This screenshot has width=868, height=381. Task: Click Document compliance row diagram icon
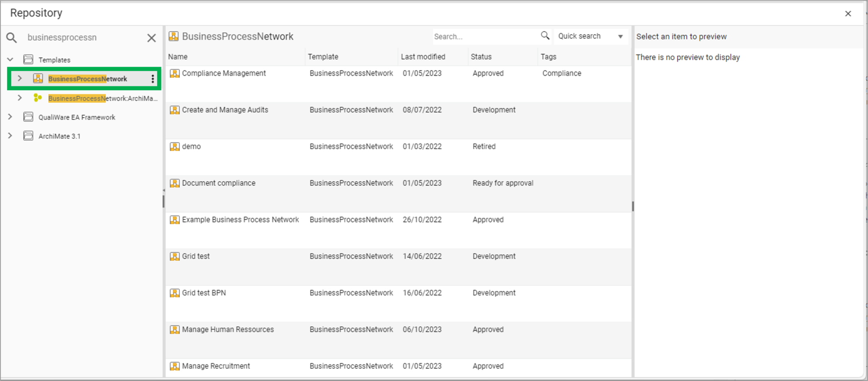tap(175, 183)
